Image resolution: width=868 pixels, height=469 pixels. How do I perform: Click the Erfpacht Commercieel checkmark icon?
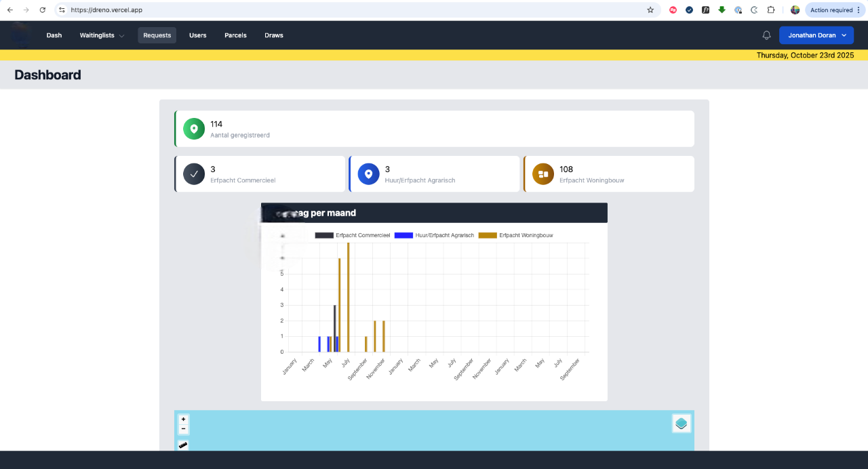pyautogui.click(x=194, y=174)
